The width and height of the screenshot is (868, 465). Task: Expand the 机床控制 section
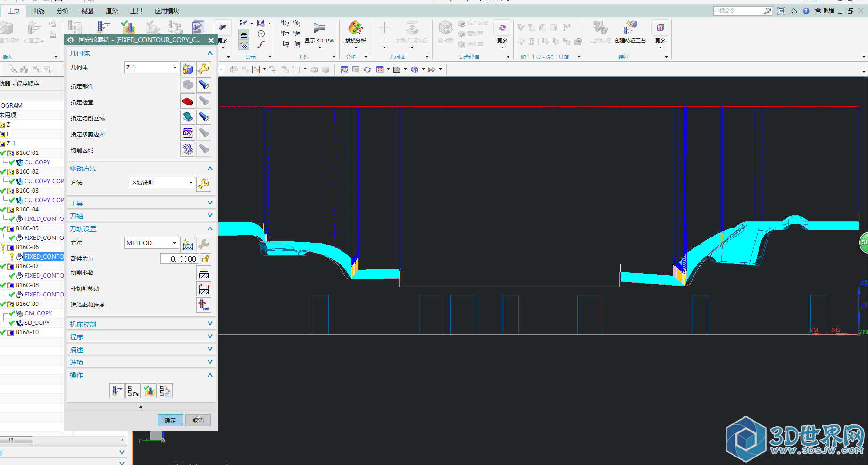pos(210,324)
